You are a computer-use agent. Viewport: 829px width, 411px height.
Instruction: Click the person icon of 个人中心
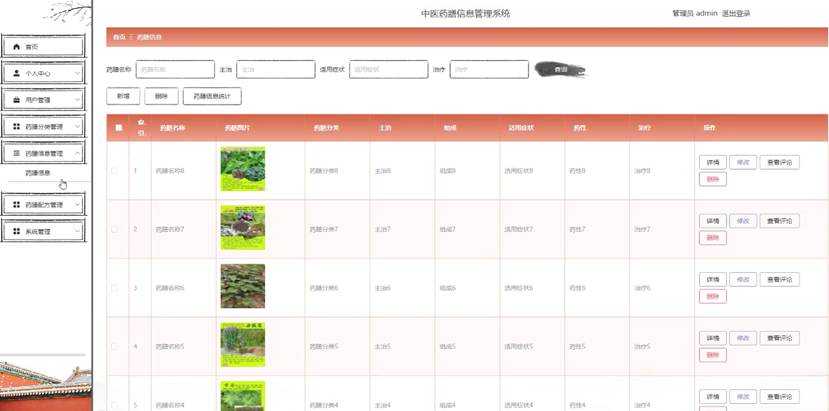click(16, 74)
